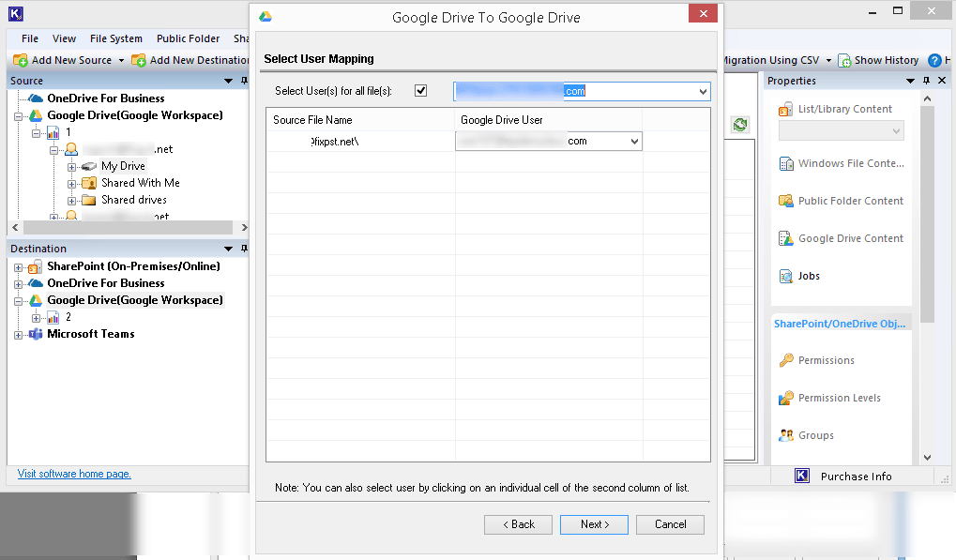956x560 pixels.
Task: Open List/Library Content in Properties
Action: [835, 109]
